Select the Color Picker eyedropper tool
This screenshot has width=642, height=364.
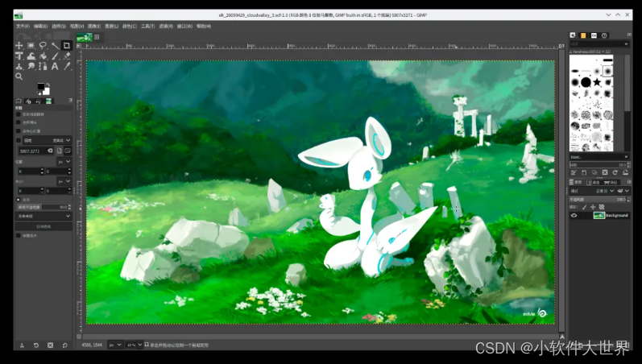click(67, 66)
